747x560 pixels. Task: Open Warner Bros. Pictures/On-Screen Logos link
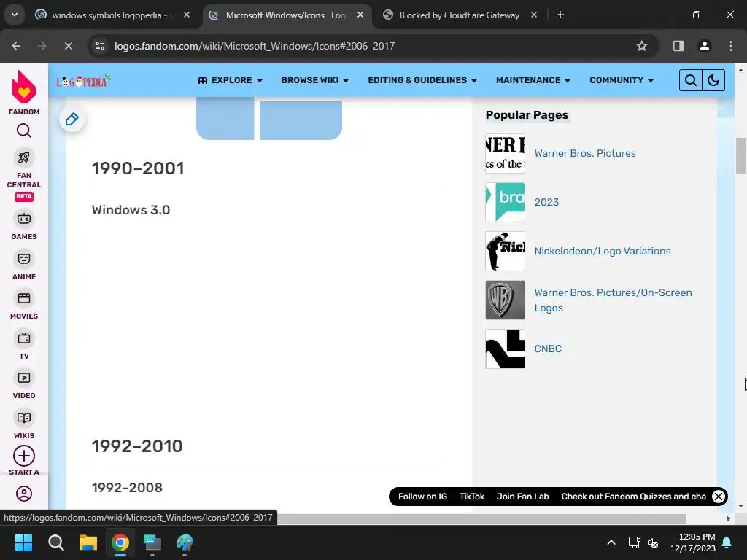click(613, 300)
